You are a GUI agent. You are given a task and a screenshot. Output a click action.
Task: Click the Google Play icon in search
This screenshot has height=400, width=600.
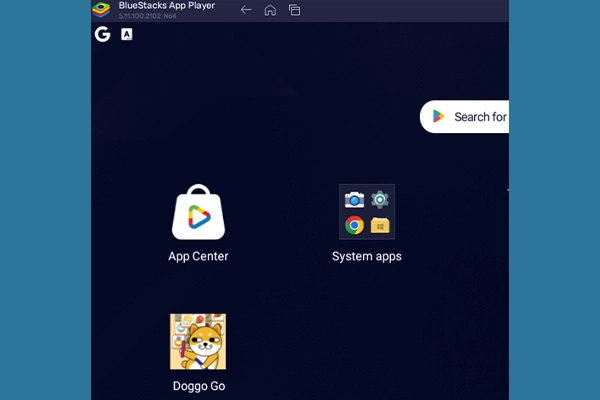pos(438,116)
